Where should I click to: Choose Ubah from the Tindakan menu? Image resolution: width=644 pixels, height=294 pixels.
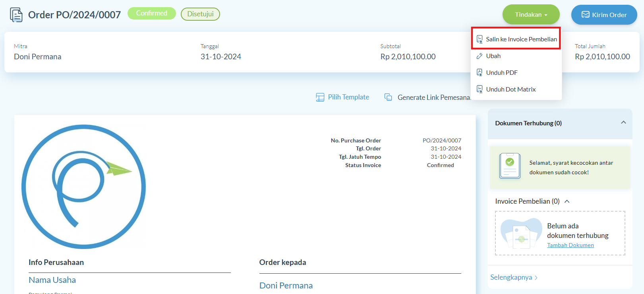[516, 56]
